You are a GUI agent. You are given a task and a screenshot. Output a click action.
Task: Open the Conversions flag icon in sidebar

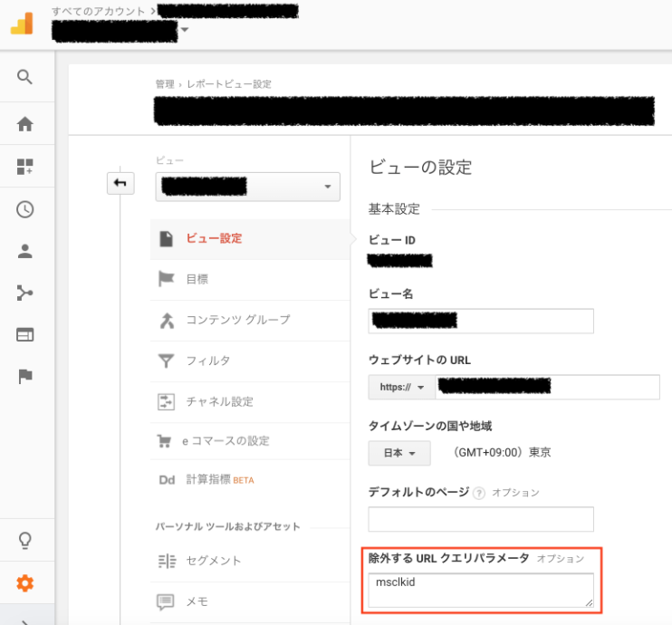coord(25,377)
